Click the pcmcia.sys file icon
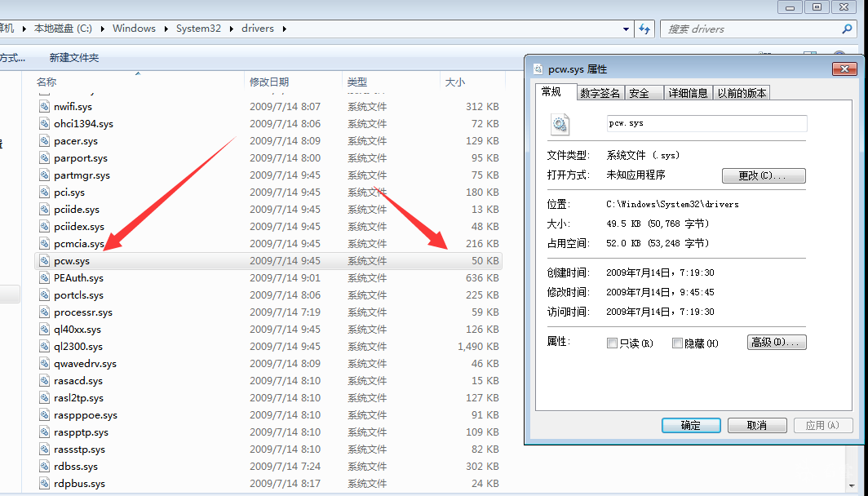868x496 pixels. click(44, 244)
